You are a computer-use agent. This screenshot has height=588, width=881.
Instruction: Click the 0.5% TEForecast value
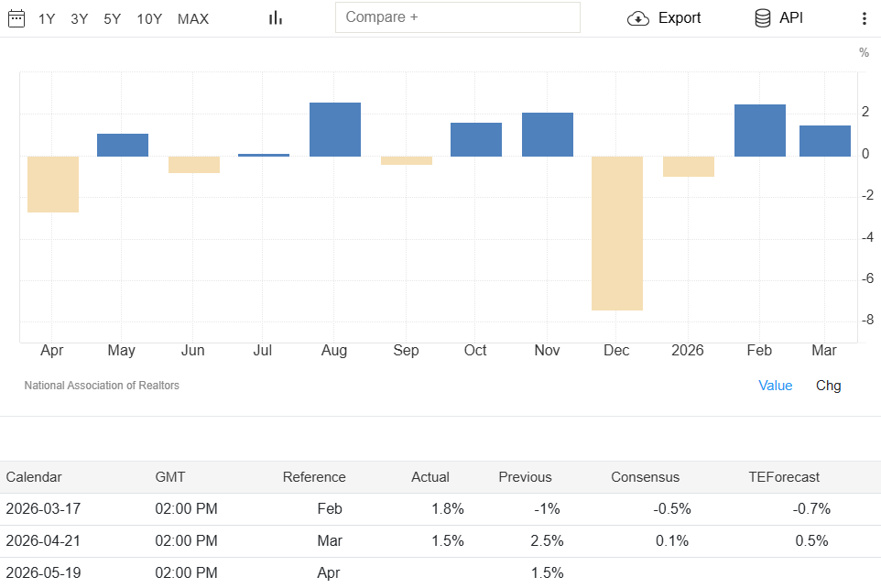[x=812, y=541]
